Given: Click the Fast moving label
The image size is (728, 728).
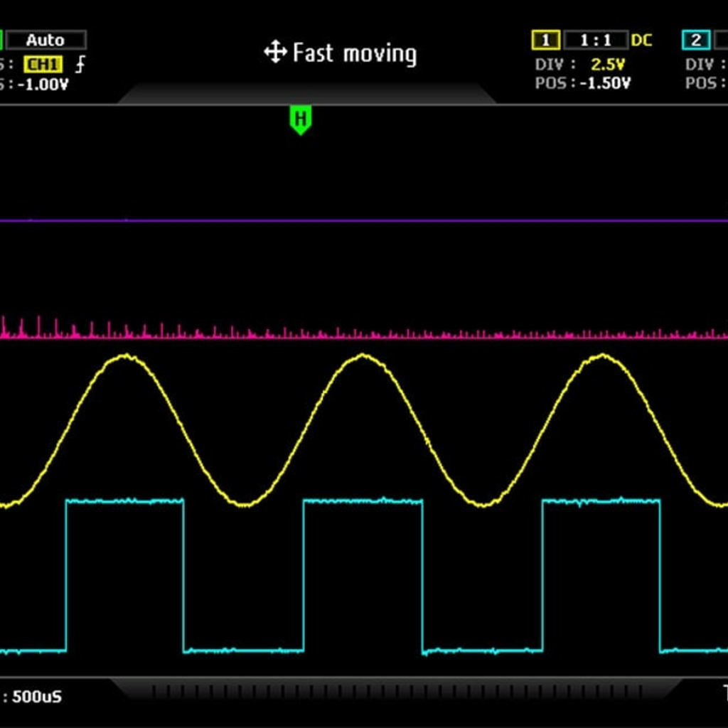Looking at the screenshot, I should click(x=354, y=53).
